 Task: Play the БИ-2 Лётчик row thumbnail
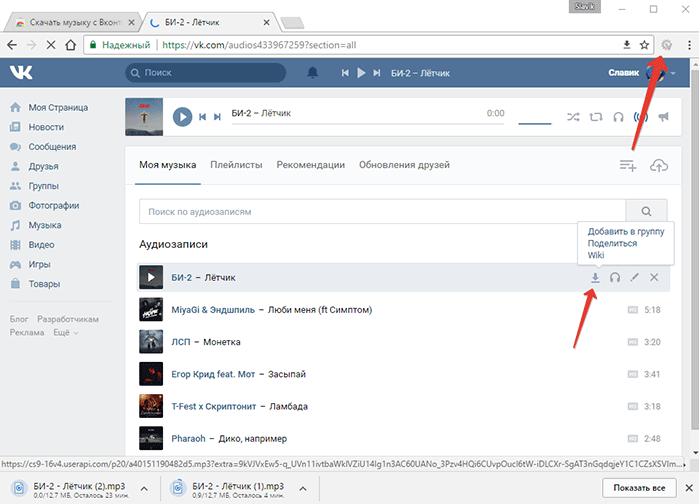(151, 277)
